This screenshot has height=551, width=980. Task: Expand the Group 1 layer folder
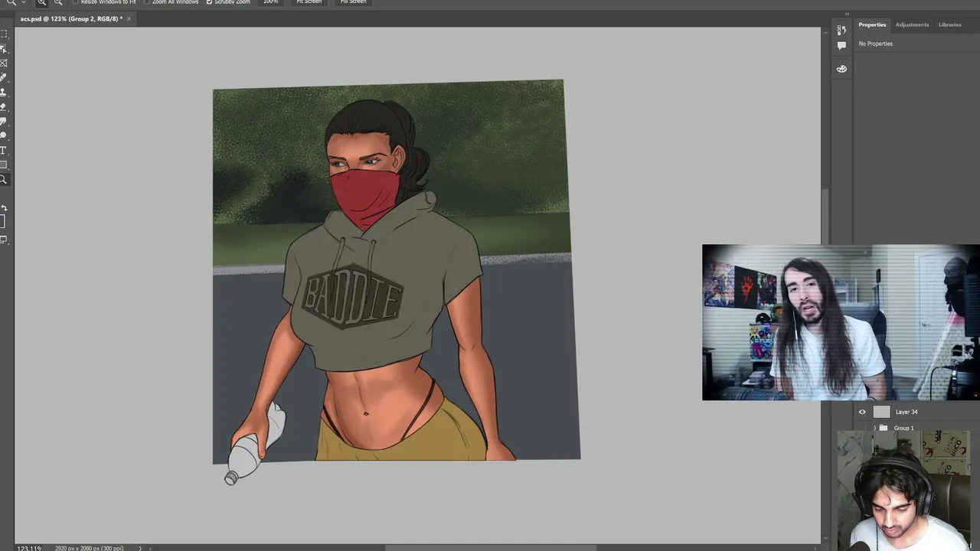tap(875, 429)
